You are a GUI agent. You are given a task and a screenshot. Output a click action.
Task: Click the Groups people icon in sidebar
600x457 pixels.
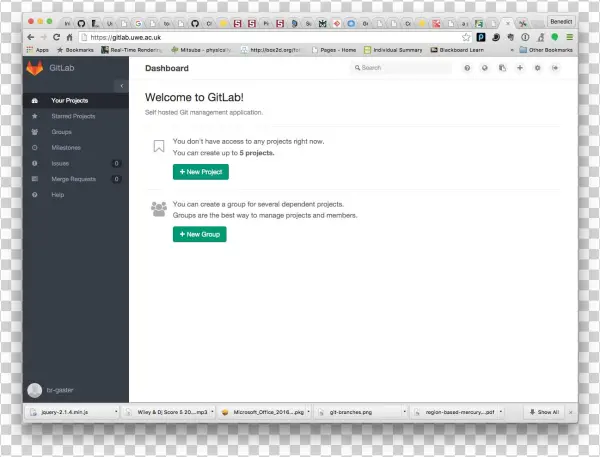pos(35,132)
